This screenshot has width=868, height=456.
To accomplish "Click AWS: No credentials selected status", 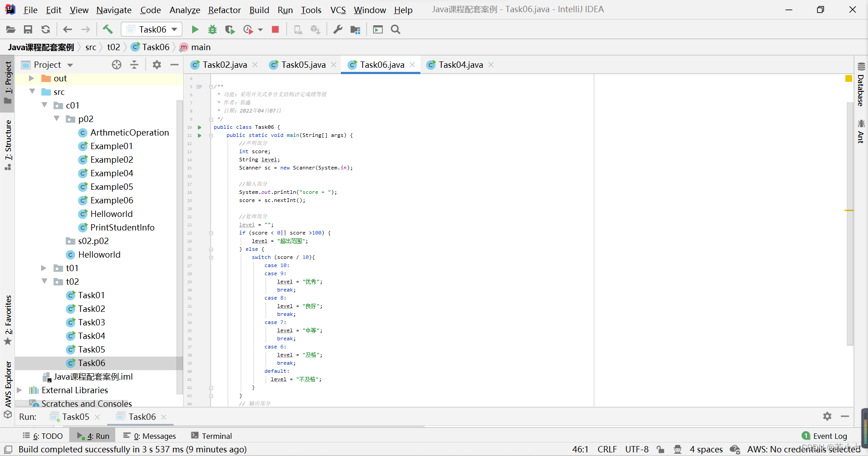I will point(803,449).
